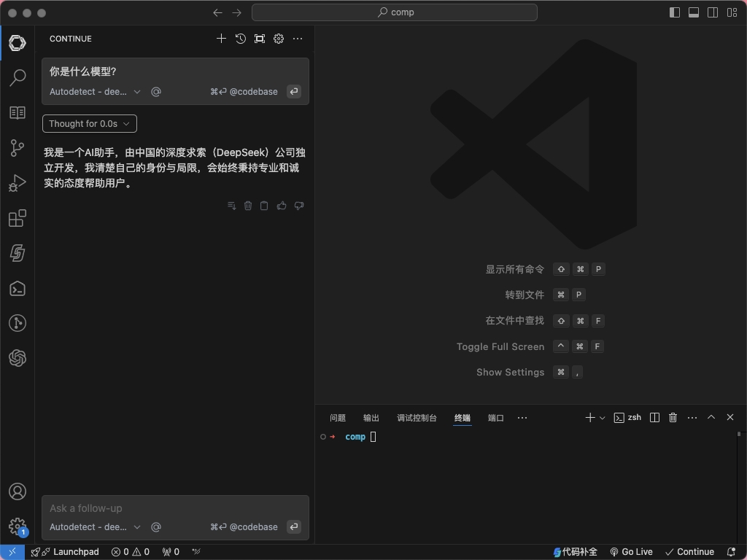The image size is (747, 560).
Task: Give the response a thumbs down
Action: pos(298,206)
